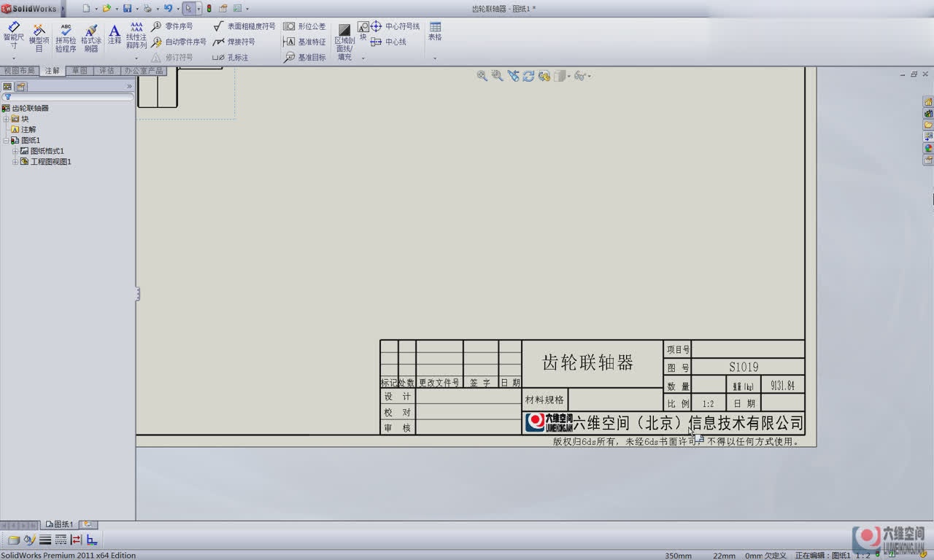Click Zoom to Area magnifier icon
Image resolution: width=934 pixels, height=560 pixels.
[x=497, y=76]
